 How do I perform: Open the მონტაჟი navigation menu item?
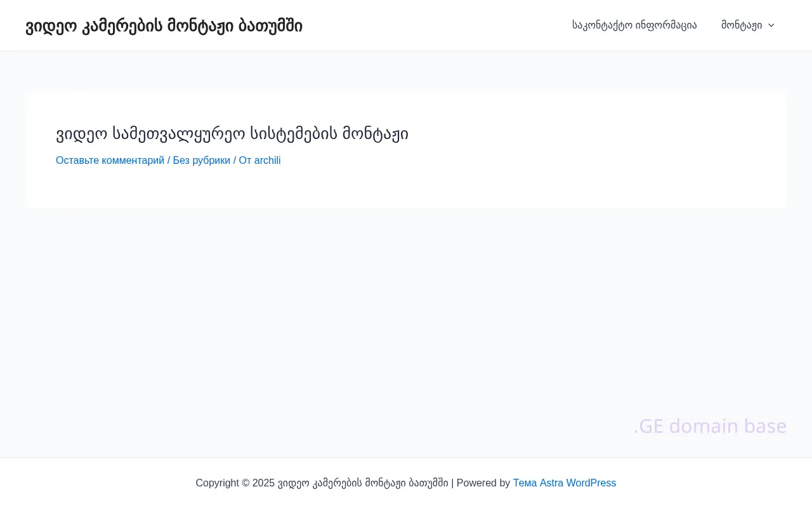(x=742, y=25)
